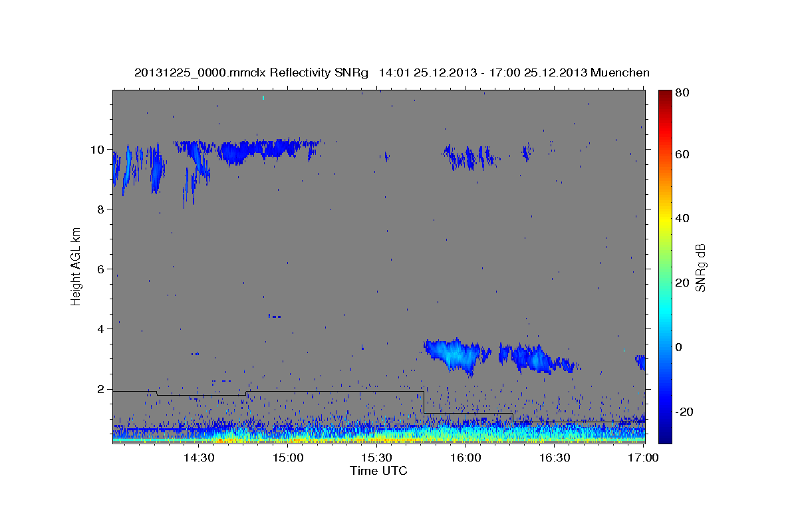Screen dimensions: 798x532
Task: Click the 'SNRg dB' colorbar label
Action: coord(700,267)
